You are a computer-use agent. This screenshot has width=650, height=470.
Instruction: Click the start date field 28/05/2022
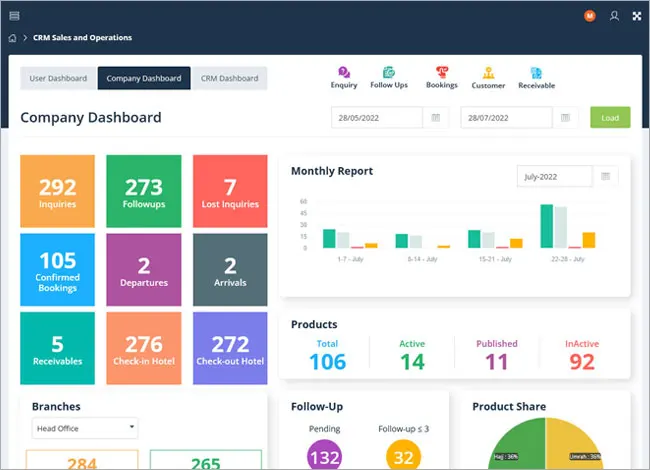pyautogui.click(x=377, y=118)
